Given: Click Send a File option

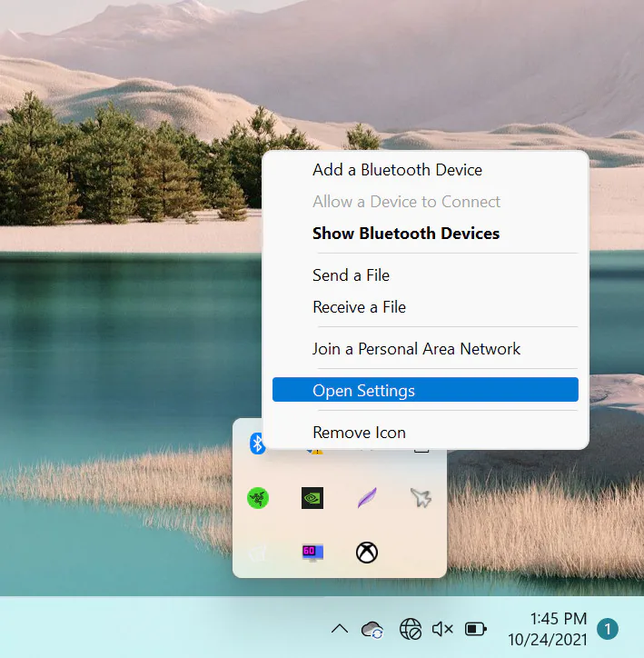Looking at the screenshot, I should pos(425,275).
